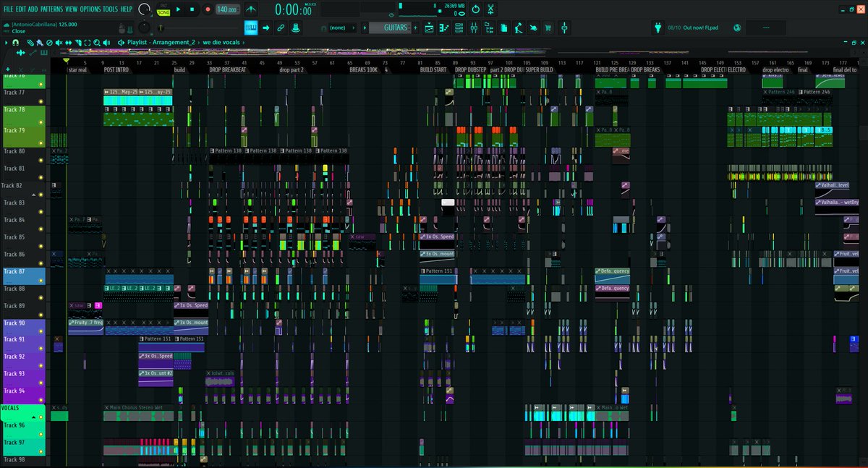Screen dimensions: 868x468
Task: Open the EDIT menu
Action: click(x=21, y=9)
